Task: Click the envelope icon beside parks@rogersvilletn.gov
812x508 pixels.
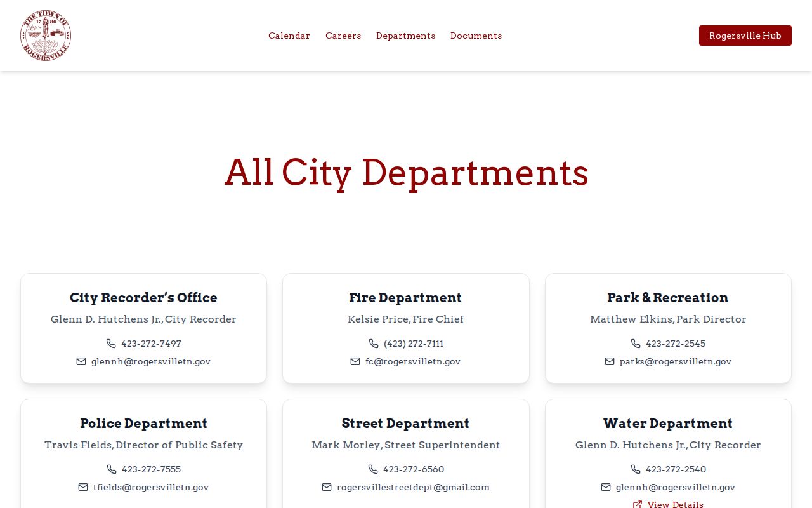Action: click(x=610, y=361)
